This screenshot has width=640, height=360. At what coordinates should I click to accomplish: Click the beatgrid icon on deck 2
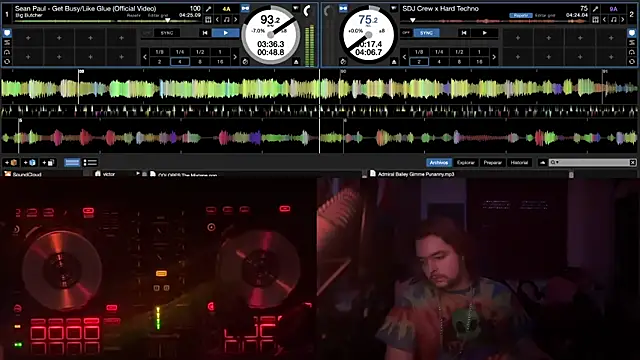[x=596, y=19]
